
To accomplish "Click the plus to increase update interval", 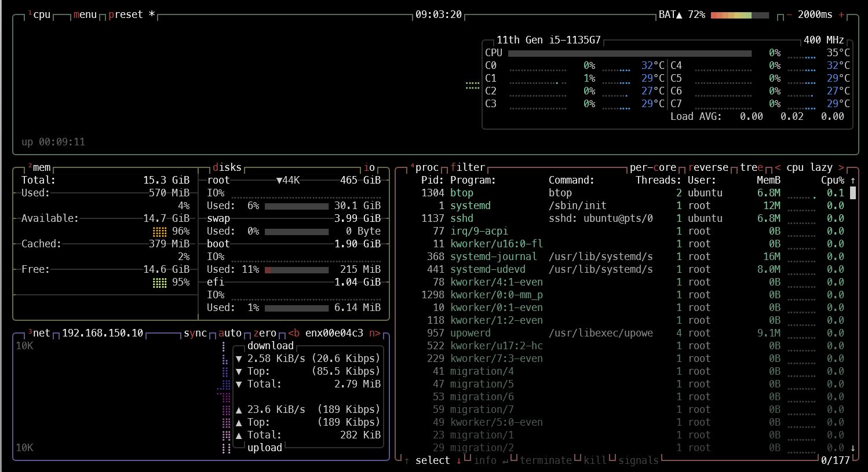I will (841, 14).
